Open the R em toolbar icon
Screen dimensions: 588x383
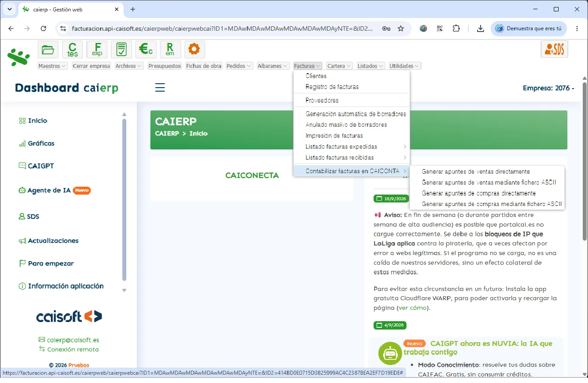point(170,50)
